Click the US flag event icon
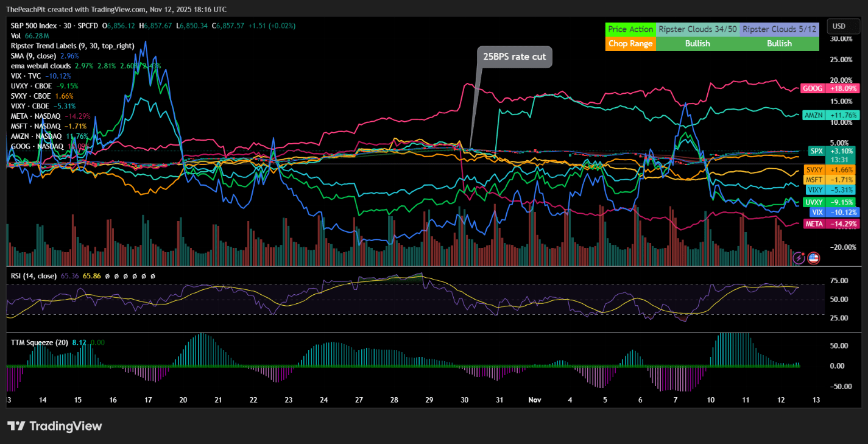This screenshot has height=444, width=868. (813, 258)
